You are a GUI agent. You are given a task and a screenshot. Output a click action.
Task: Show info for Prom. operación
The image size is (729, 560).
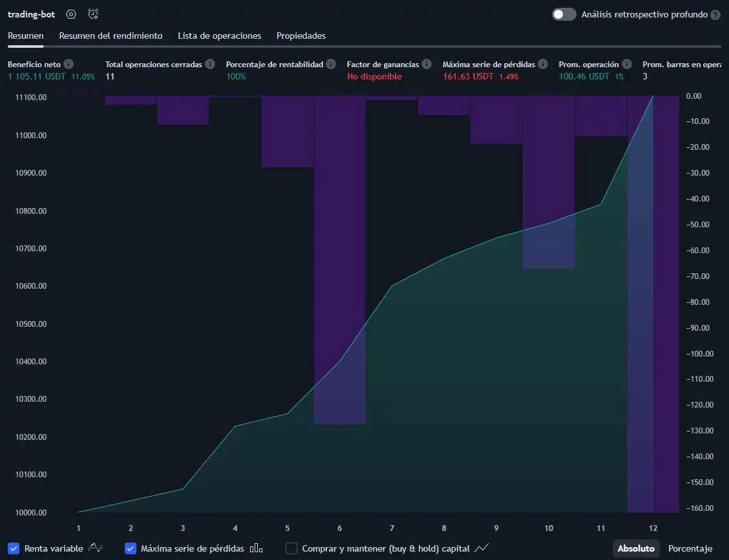coord(627,64)
